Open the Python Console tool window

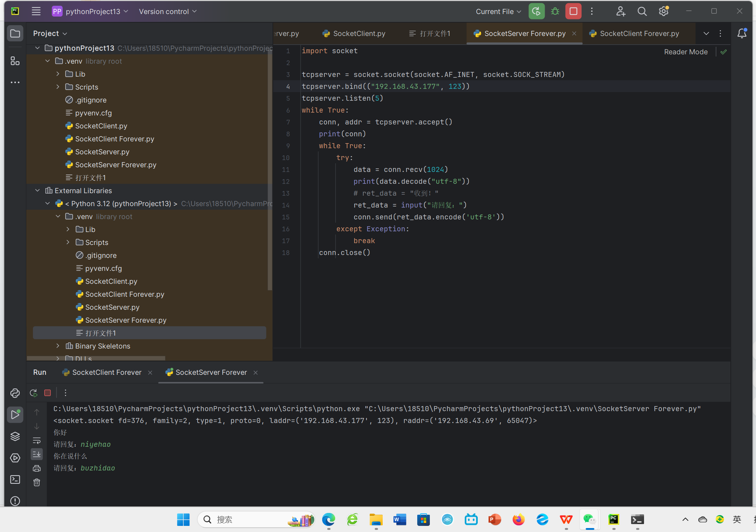coord(15,393)
